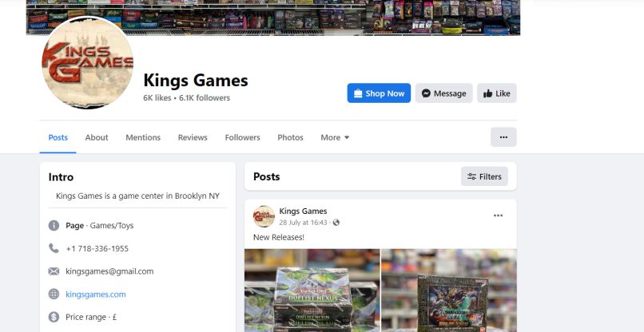The image size is (644, 332).
Task: Switch to the About tab
Action: pyautogui.click(x=97, y=137)
